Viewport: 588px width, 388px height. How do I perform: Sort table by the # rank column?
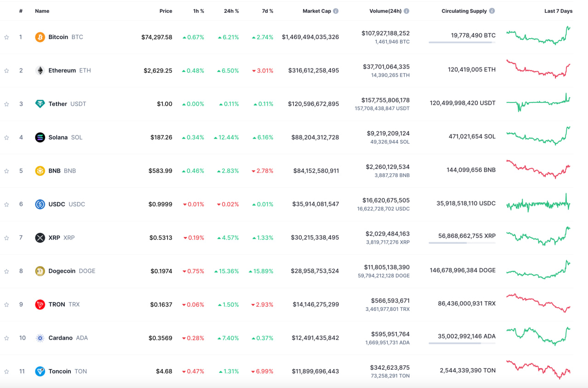(21, 11)
